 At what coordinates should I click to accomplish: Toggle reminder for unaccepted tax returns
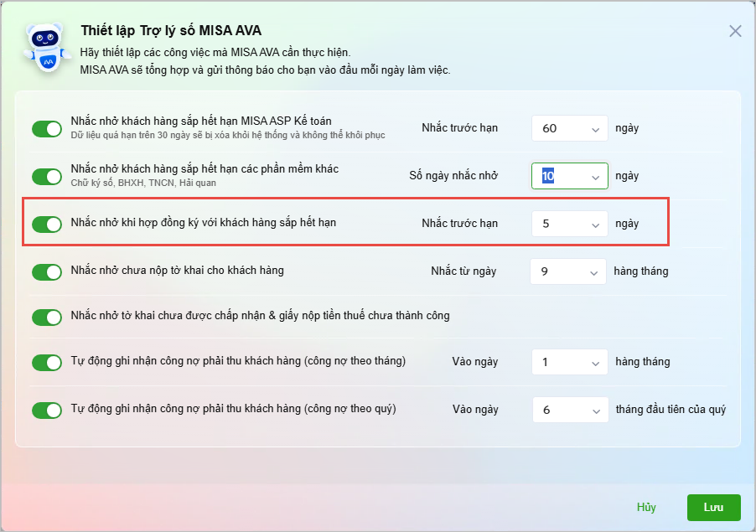47,317
